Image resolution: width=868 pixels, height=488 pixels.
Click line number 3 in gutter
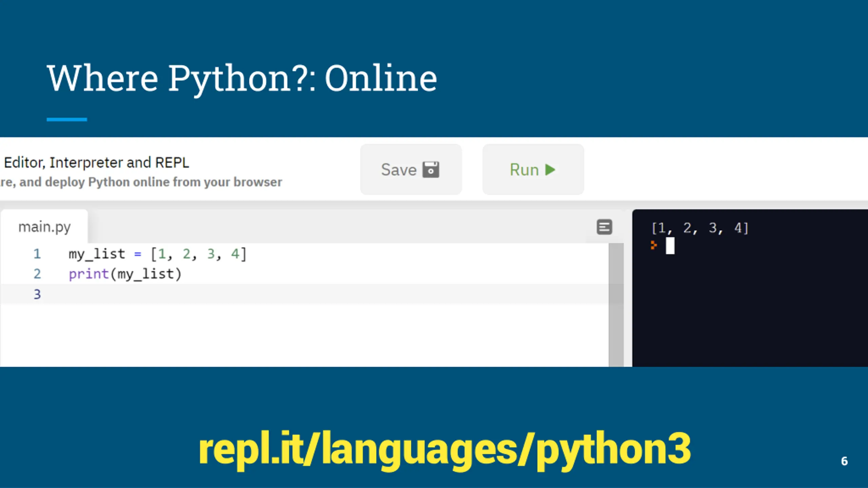(x=37, y=294)
